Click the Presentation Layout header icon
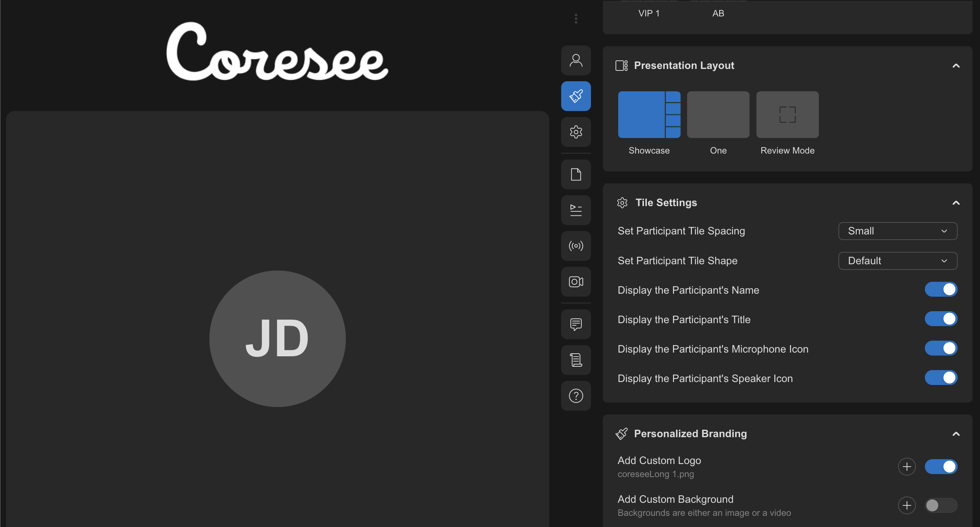 coord(621,66)
